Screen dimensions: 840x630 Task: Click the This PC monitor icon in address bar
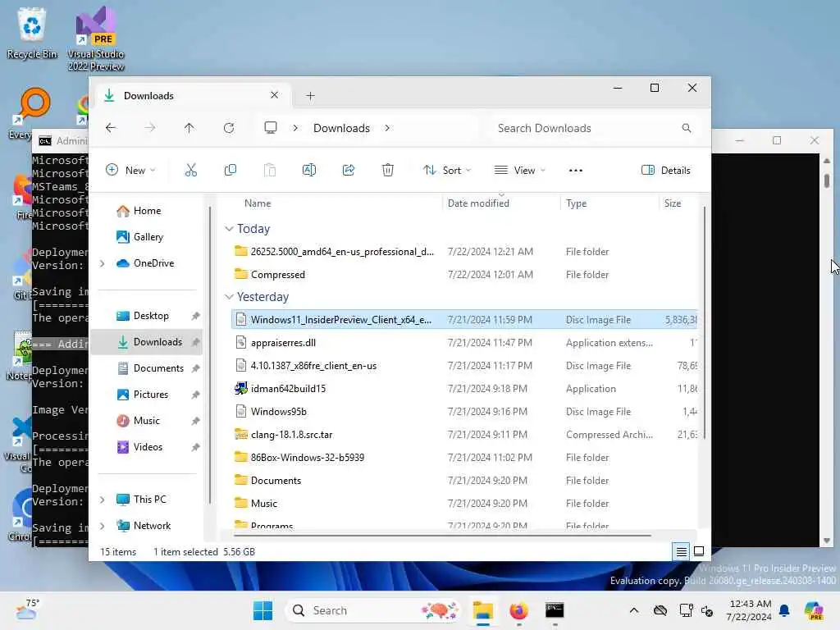(x=271, y=127)
